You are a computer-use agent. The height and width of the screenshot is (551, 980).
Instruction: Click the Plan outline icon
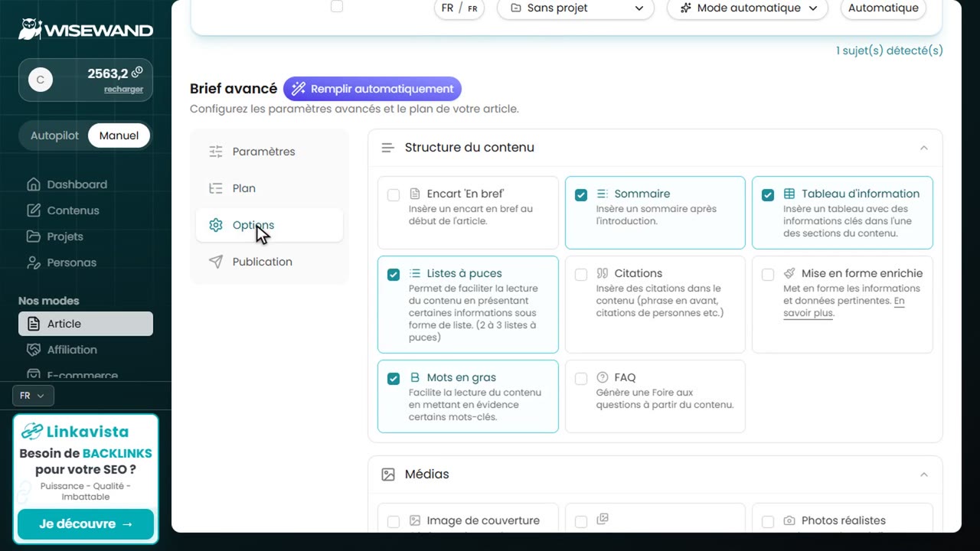216,188
